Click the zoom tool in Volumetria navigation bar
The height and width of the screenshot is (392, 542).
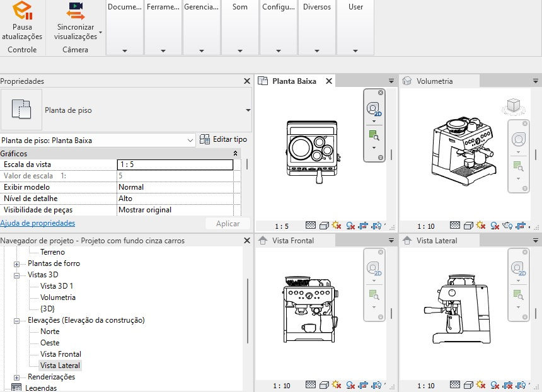[518, 166]
